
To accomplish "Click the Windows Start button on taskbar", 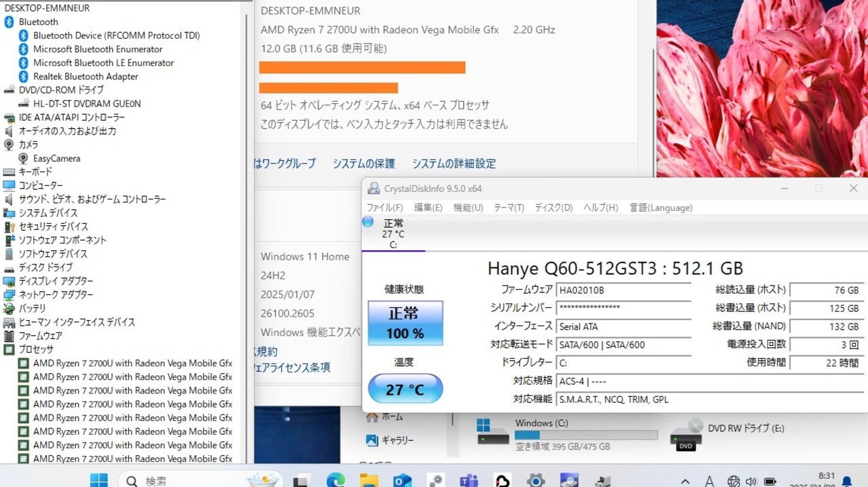I will [x=99, y=480].
